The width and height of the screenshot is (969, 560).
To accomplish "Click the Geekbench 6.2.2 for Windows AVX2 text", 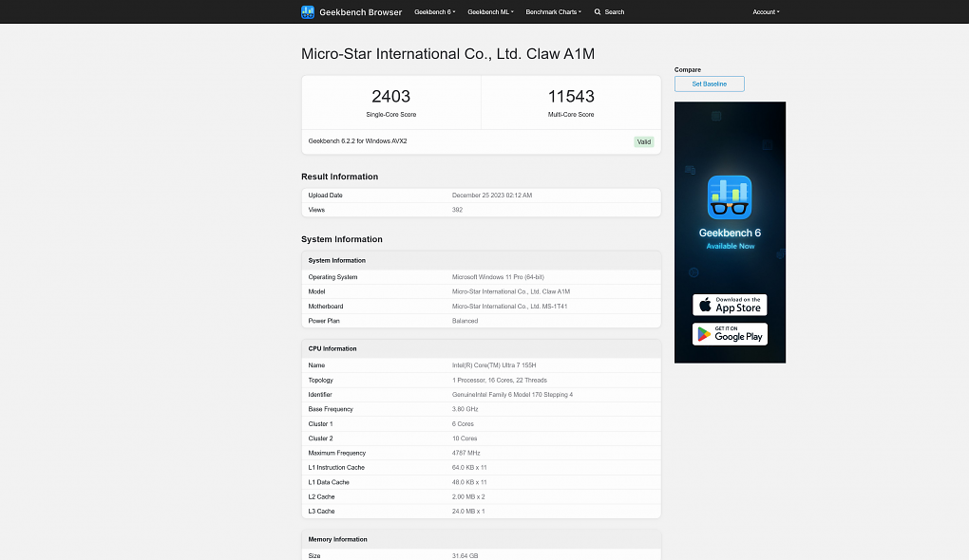I will [x=358, y=140].
